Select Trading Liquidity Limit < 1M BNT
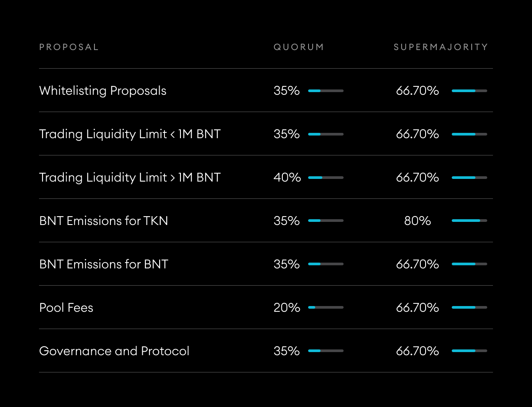Screen dimensions: 532x407 (x=130, y=134)
